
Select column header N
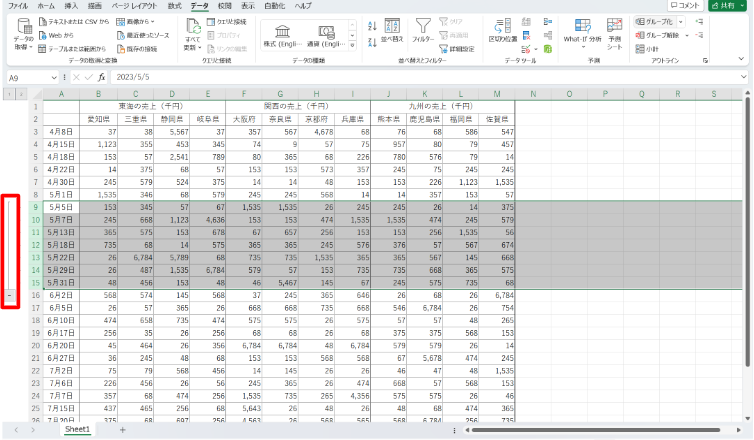pos(533,94)
